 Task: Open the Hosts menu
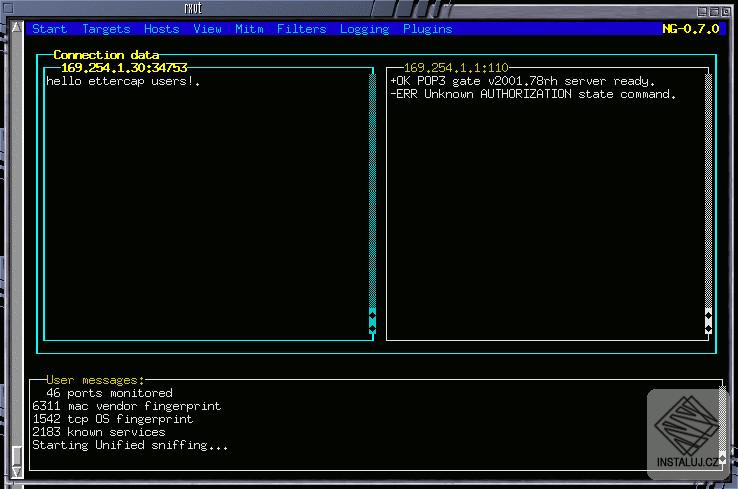coord(161,29)
